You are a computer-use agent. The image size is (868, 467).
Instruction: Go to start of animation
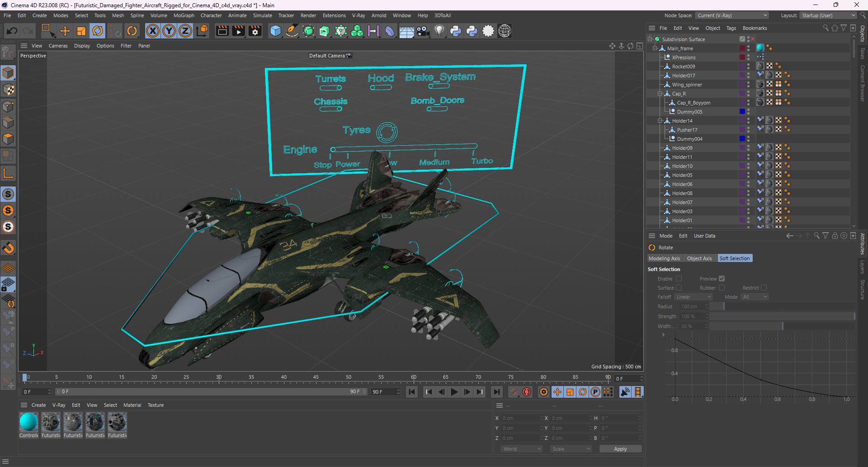(x=412, y=392)
